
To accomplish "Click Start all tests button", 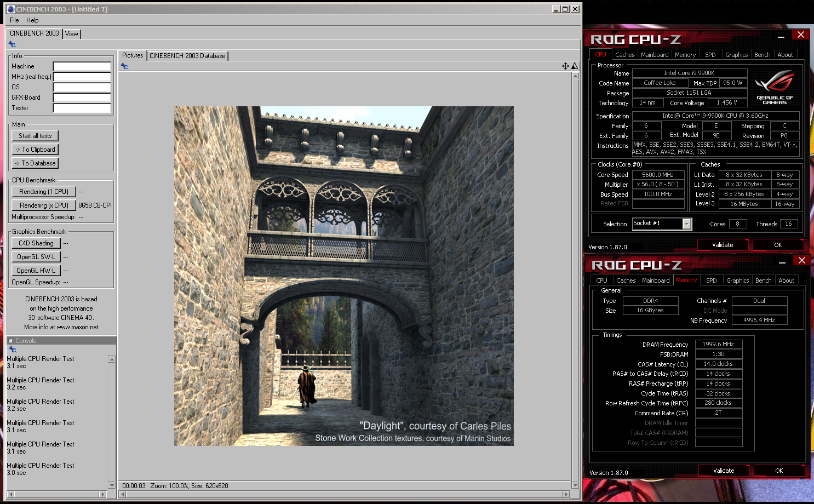I will tap(35, 136).
